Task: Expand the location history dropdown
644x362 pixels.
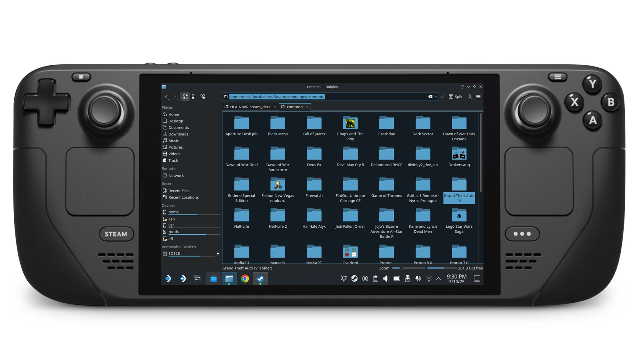Action: pyautogui.click(x=436, y=97)
